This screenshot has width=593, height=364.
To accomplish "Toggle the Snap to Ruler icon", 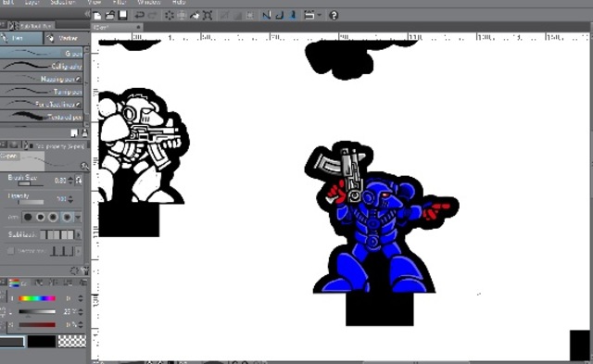I will [x=267, y=16].
